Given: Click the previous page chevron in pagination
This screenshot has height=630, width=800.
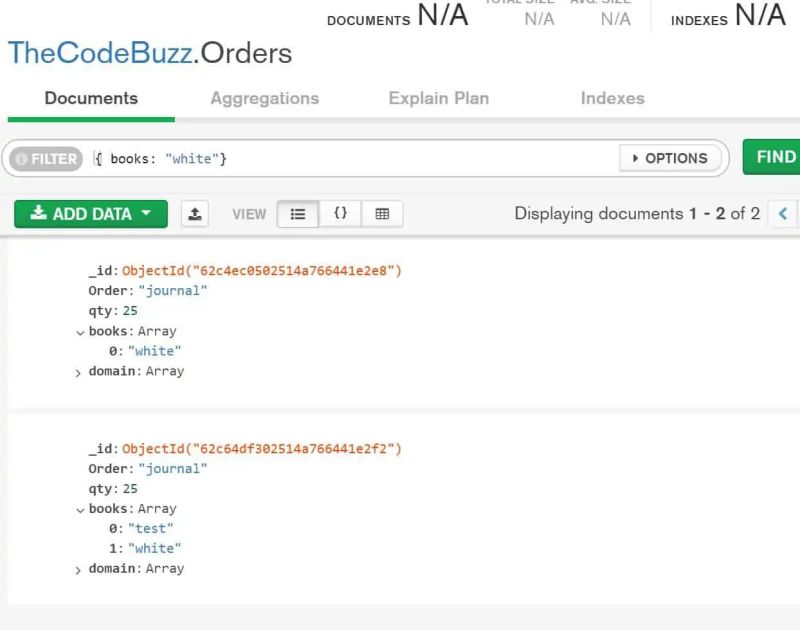Looking at the screenshot, I should (785, 213).
